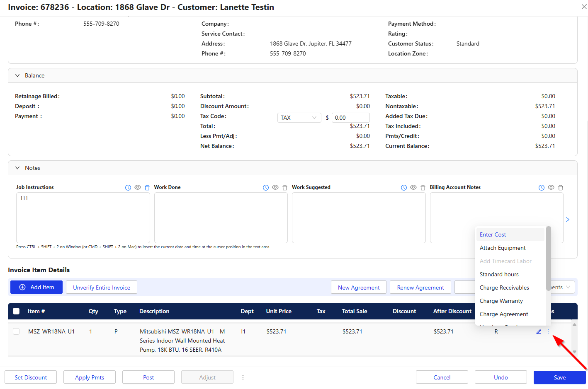Delete Billing Account Notes with trash icon
Screen dimensions: 588x389
pyautogui.click(x=561, y=188)
